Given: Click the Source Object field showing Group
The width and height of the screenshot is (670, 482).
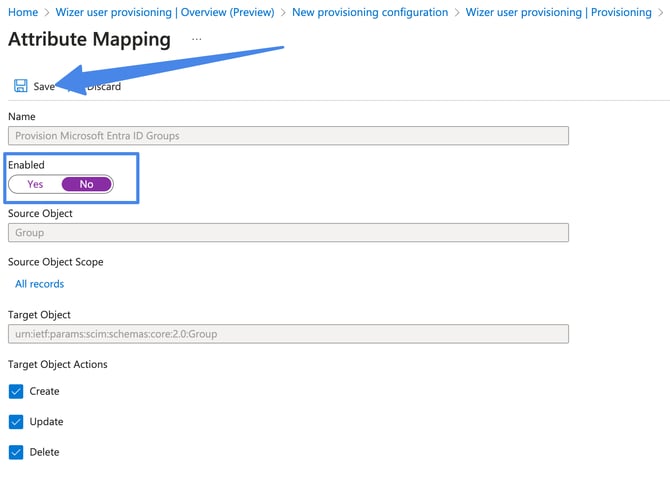Looking at the screenshot, I should (x=288, y=233).
